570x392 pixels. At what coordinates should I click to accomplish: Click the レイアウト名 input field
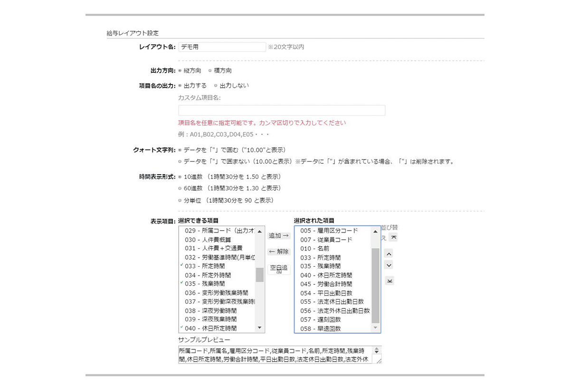pyautogui.click(x=222, y=47)
